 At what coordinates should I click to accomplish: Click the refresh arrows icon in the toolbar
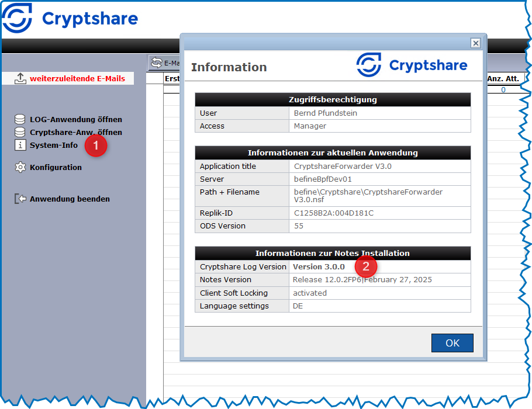pyautogui.click(x=156, y=63)
